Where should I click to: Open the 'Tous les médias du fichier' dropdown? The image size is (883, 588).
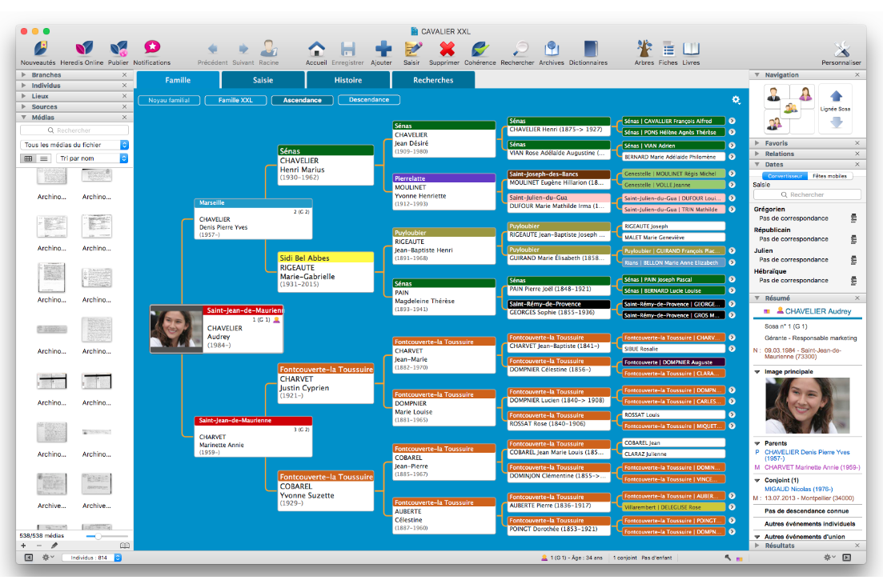[x=74, y=145]
